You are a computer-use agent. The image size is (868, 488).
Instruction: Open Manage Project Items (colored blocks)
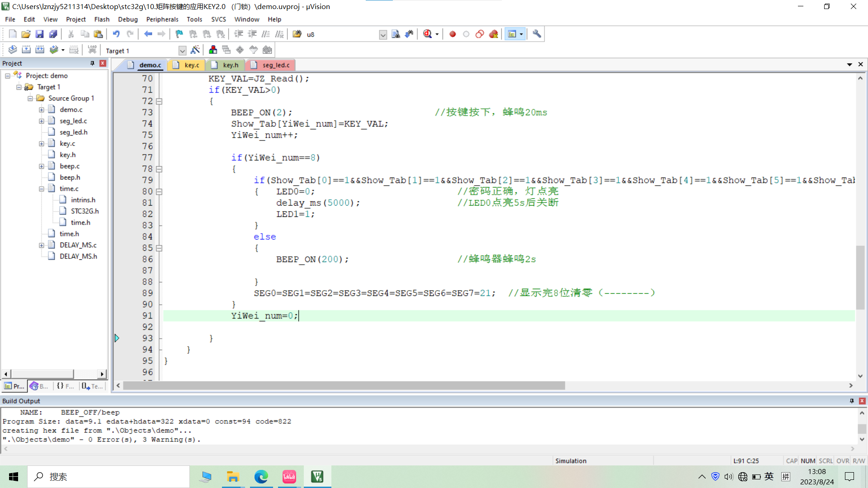tap(213, 50)
